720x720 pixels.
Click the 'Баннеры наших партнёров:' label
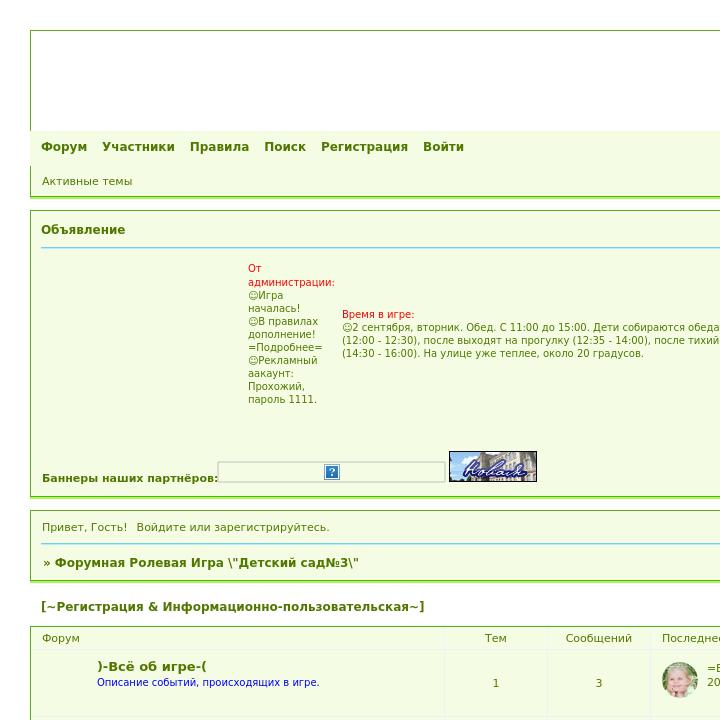click(130, 478)
